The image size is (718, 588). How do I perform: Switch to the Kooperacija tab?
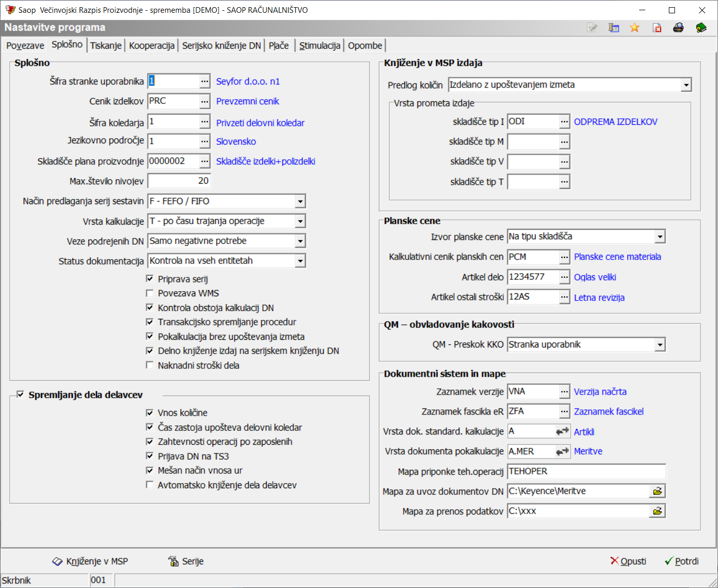[152, 46]
